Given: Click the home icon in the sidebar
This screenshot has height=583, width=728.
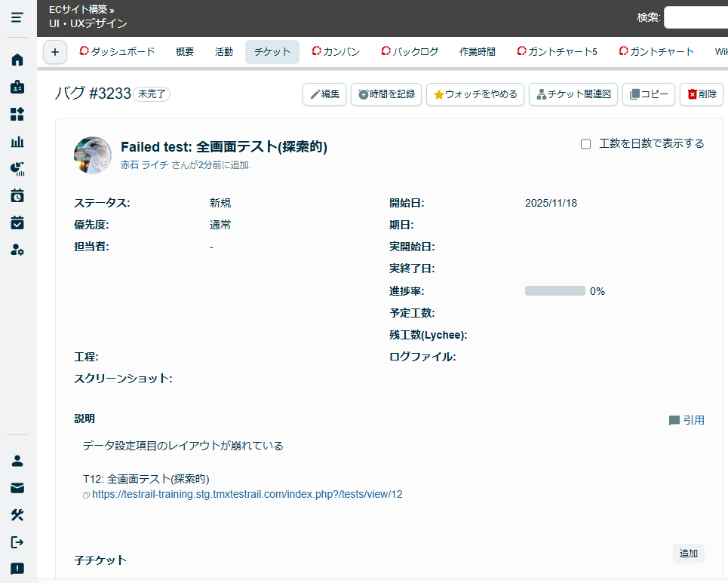Looking at the screenshot, I should [17, 60].
